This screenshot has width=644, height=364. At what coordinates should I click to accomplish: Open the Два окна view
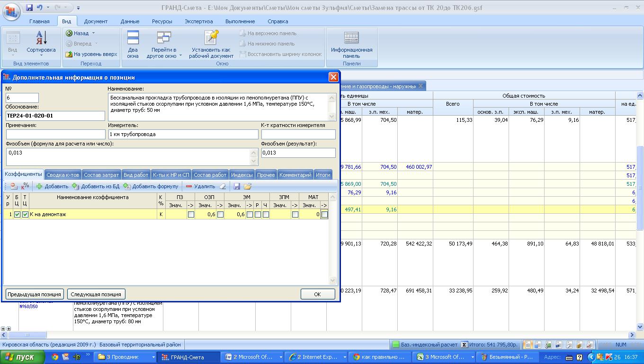133,45
